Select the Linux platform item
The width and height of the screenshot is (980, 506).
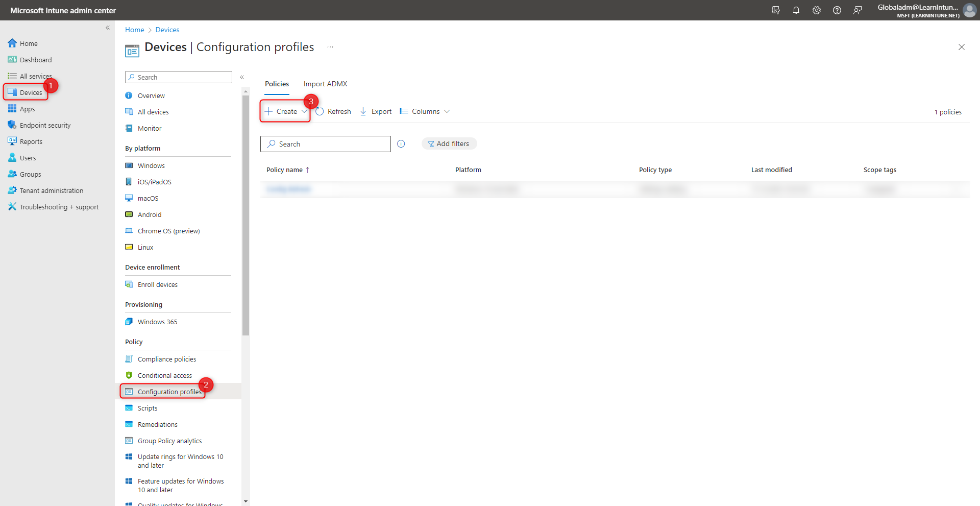(x=145, y=247)
